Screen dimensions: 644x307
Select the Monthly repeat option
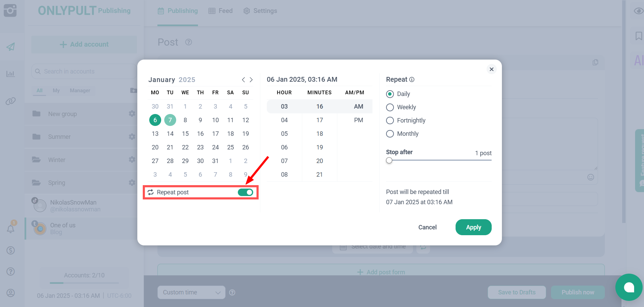click(x=390, y=134)
